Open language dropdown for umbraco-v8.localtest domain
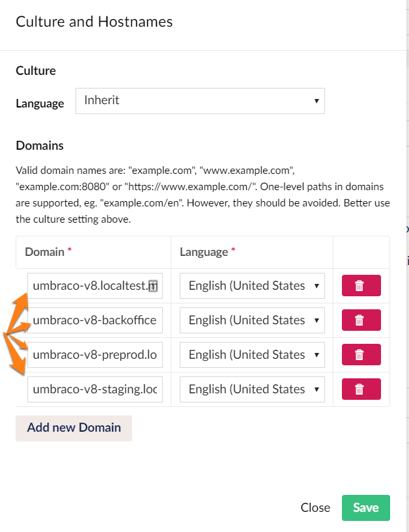 [252, 286]
